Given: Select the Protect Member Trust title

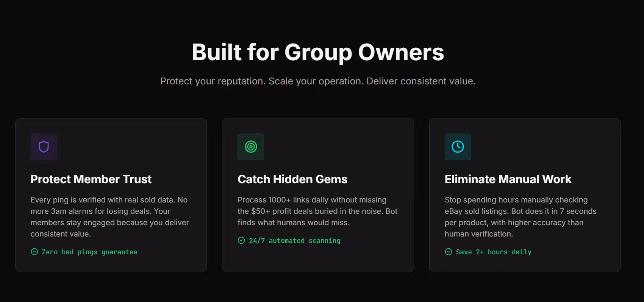Looking at the screenshot, I should [91, 179].
